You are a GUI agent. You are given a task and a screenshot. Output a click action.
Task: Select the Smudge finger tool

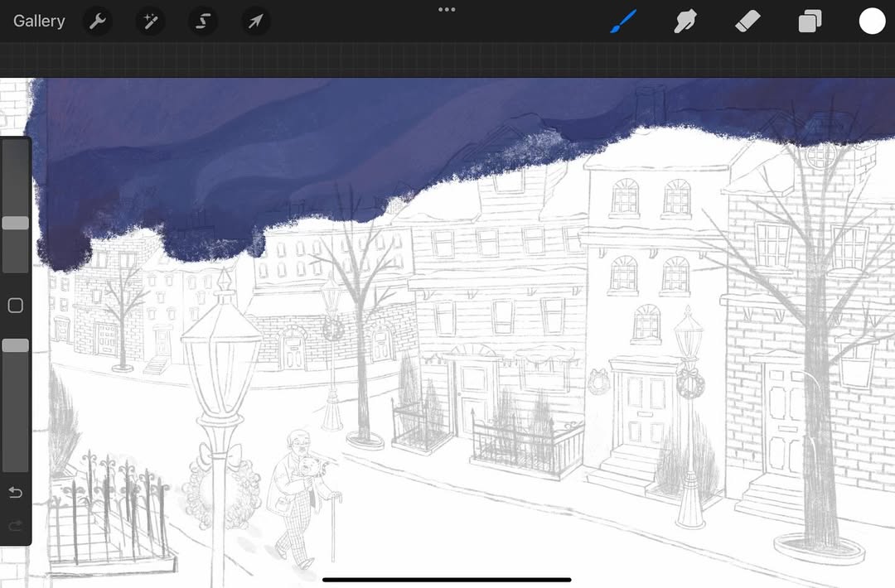pos(685,22)
